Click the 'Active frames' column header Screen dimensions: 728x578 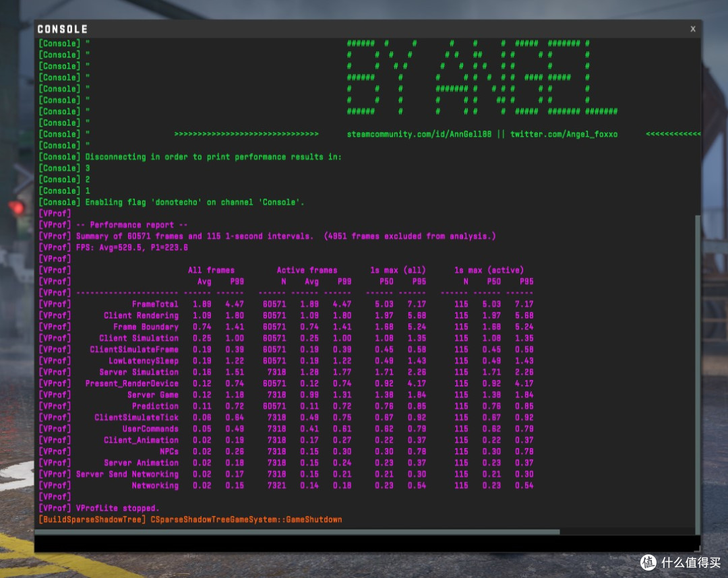pos(307,270)
